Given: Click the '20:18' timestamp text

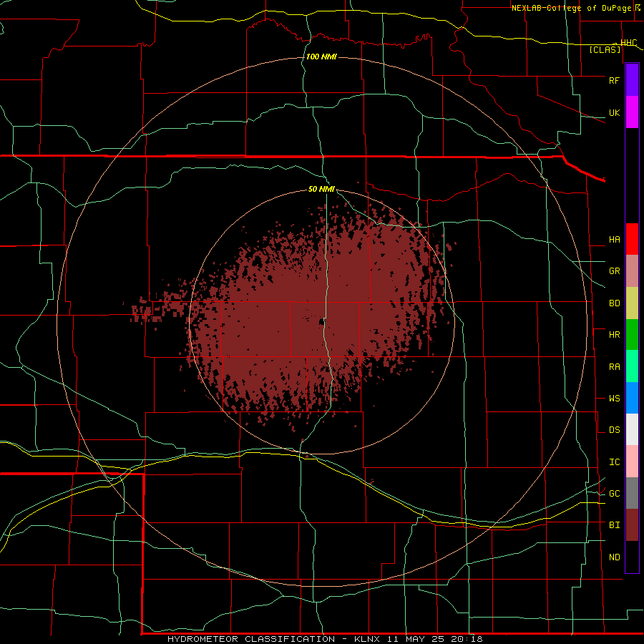Looking at the screenshot, I should coord(467,639).
